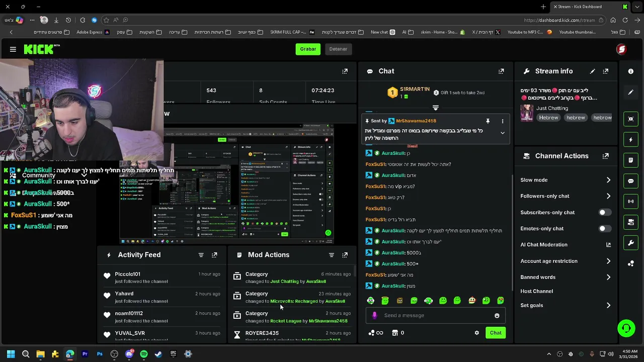Click Microvolts: Recharged link in Mod Actions
Image resolution: width=644 pixels, height=362 pixels.
294,301
